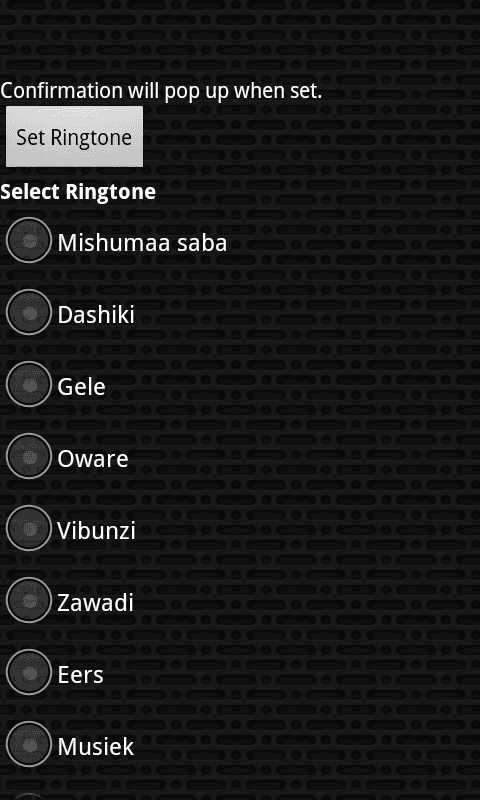This screenshot has height=800, width=480.
Task: Select the Mishumaa saba radio button
Action: coord(29,240)
